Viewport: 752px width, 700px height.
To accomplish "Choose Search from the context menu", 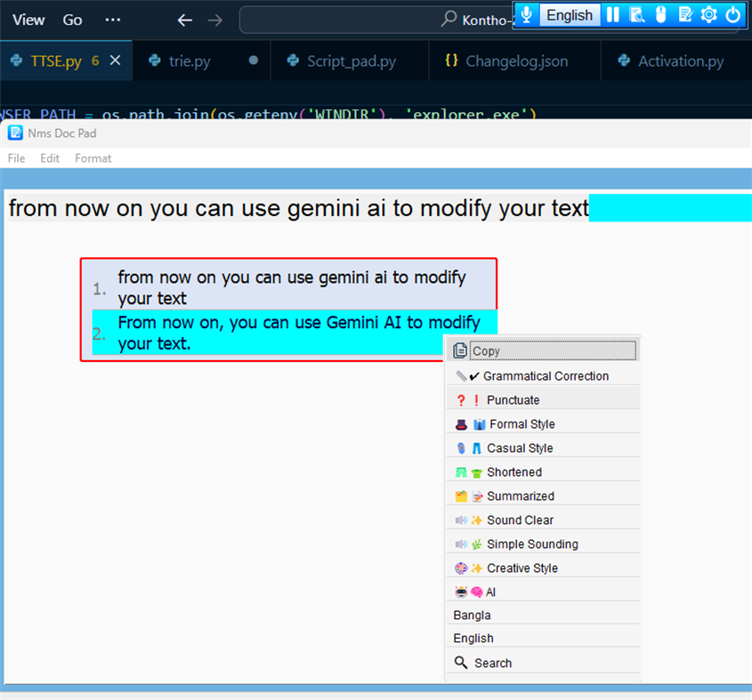I will (x=544, y=663).
